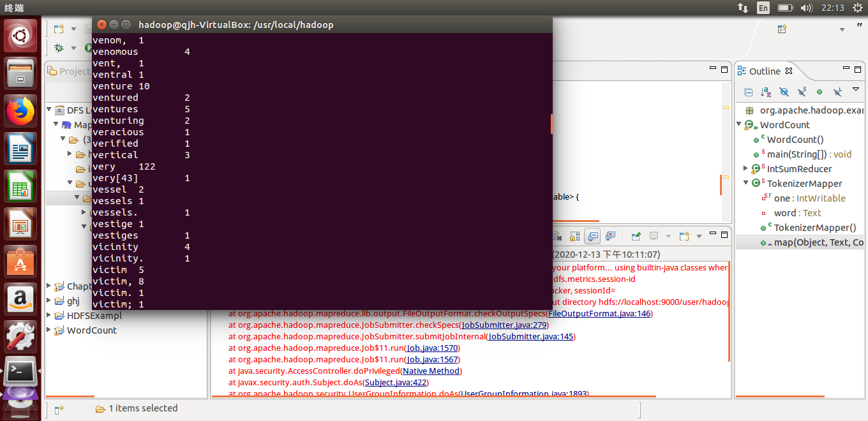The height and width of the screenshot is (421, 868).
Task: Open JobSubmitter.java:279 stack trace link
Action: (x=504, y=325)
